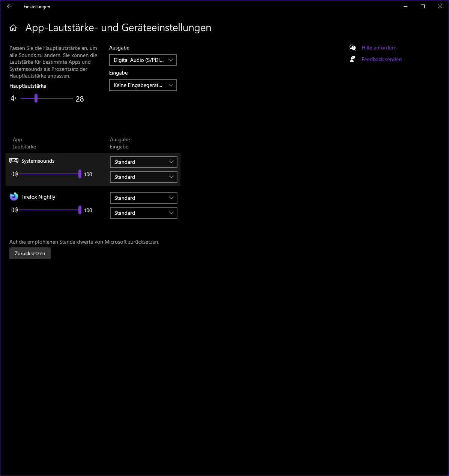Open Systemsounds output Standard dropdown
The image size is (449, 476).
point(144,162)
